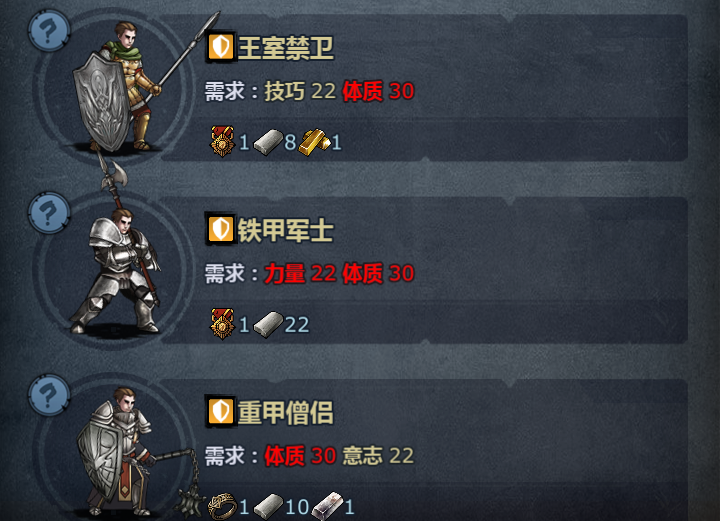Click the shield class icon next to 王室禁卫
Image resolution: width=720 pixels, height=521 pixels.
pyautogui.click(x=220, y=47)
